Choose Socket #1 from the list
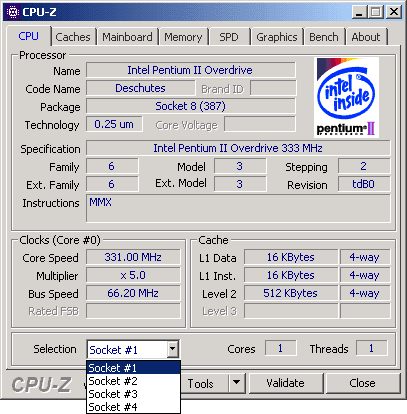Image resolution: width=407 pixels, height=414 pixels. coord(133,368)
